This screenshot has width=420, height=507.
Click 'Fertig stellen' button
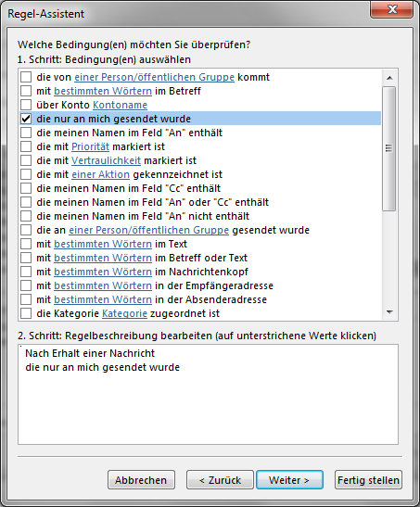coord(368,480)
